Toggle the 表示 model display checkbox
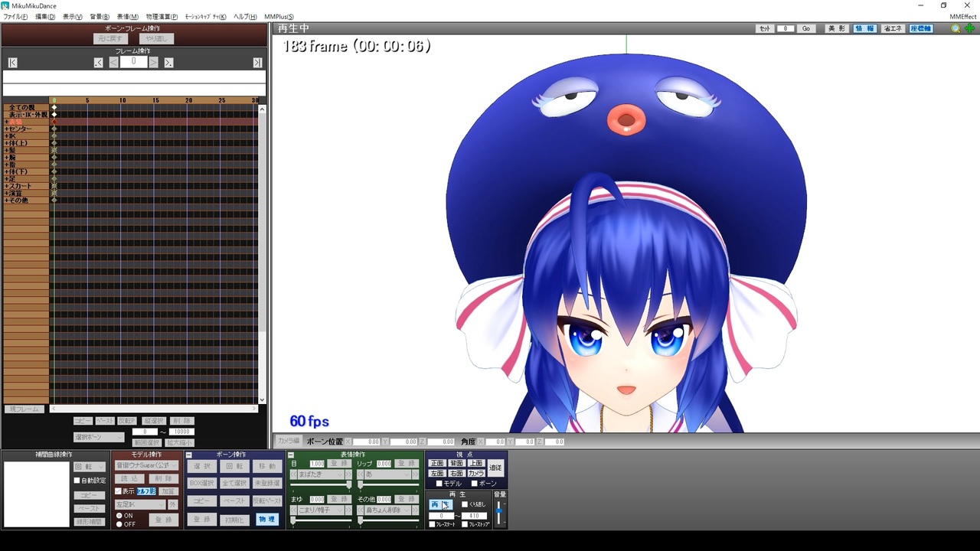This screenshot has height=551, width=980. [119, 491]
